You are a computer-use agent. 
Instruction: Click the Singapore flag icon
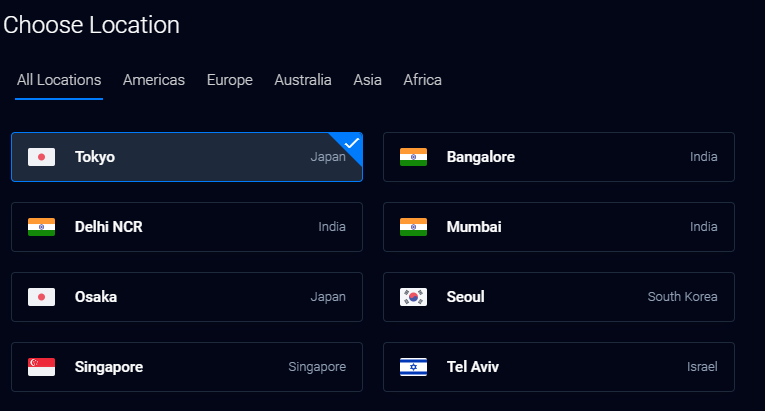41,367
